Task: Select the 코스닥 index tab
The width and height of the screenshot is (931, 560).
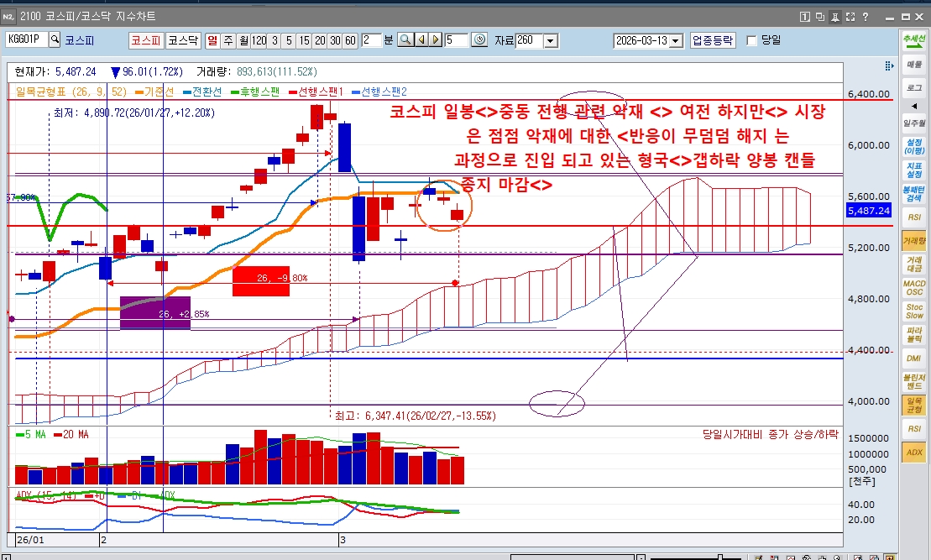Action: point(183,39)
